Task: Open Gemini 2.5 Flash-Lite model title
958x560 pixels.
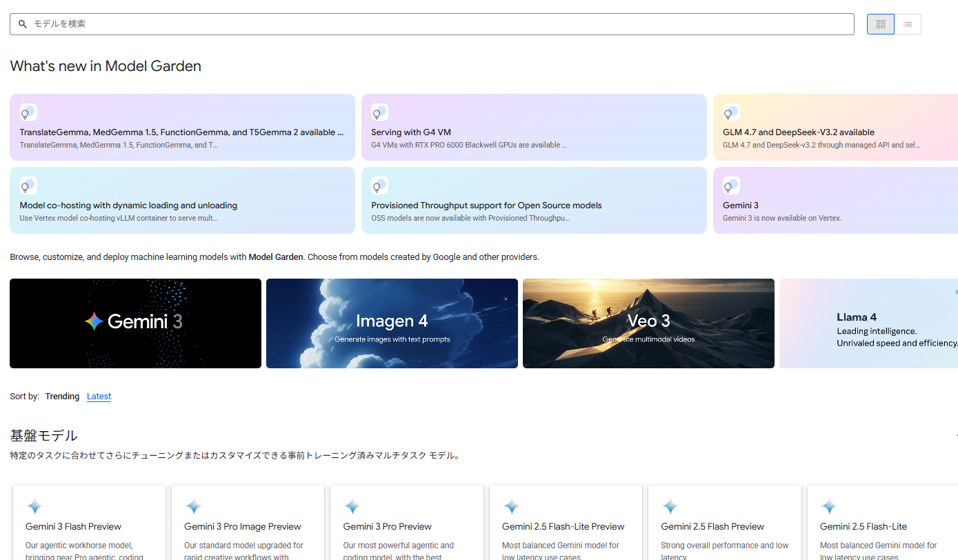Action: pos(864,527)
